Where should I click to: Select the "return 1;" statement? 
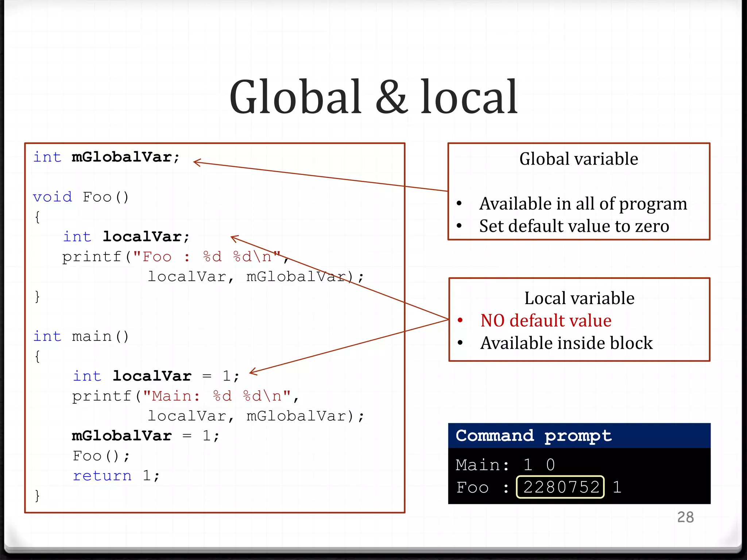[116, 475]
